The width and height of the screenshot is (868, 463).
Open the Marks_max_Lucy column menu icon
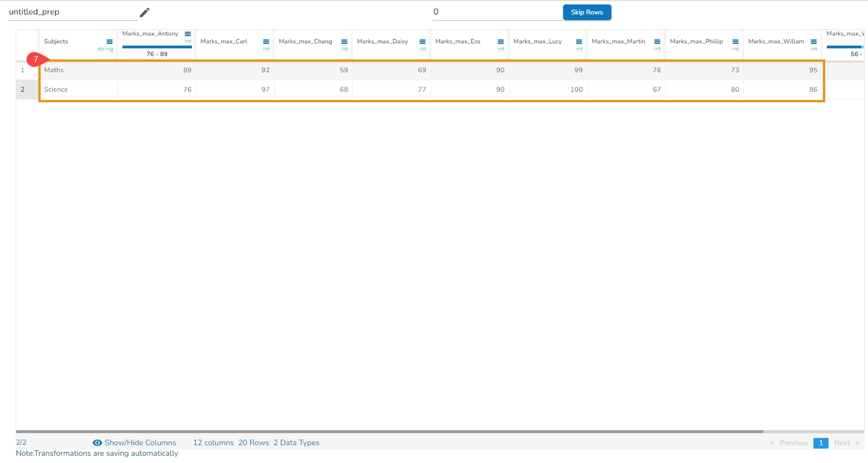click(x=579, y=42)
